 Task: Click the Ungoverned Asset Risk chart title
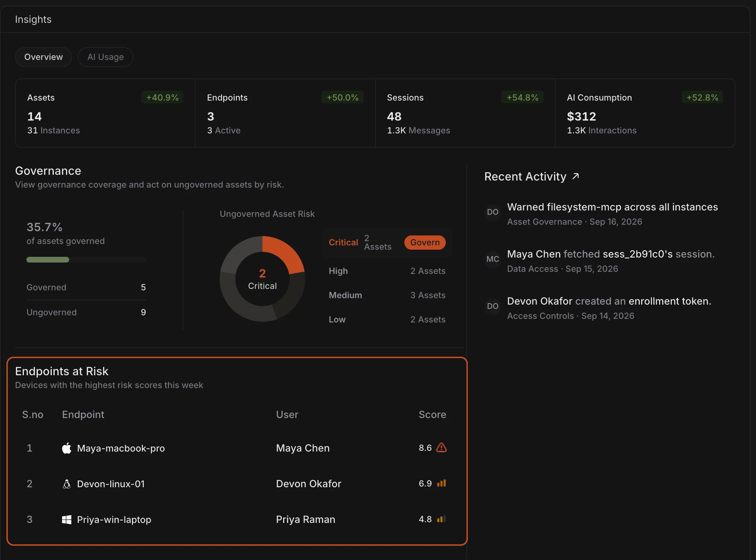click(x=267, y=214)
